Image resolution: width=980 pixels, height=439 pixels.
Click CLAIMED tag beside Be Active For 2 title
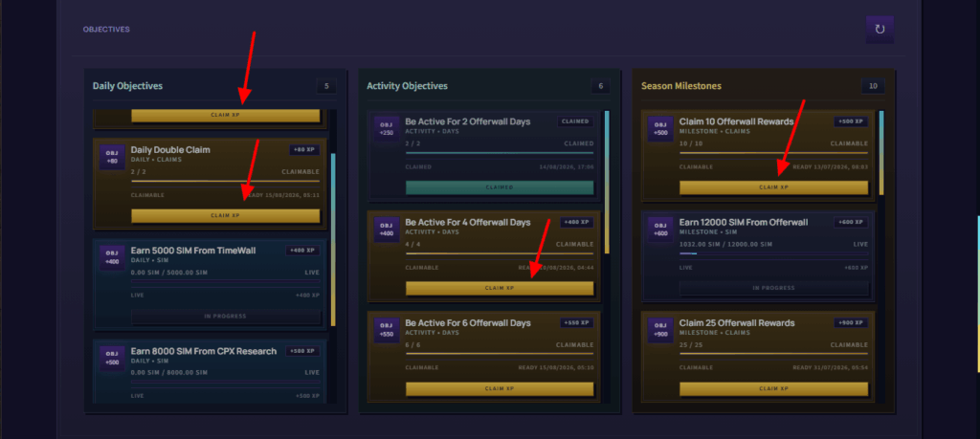575,121
